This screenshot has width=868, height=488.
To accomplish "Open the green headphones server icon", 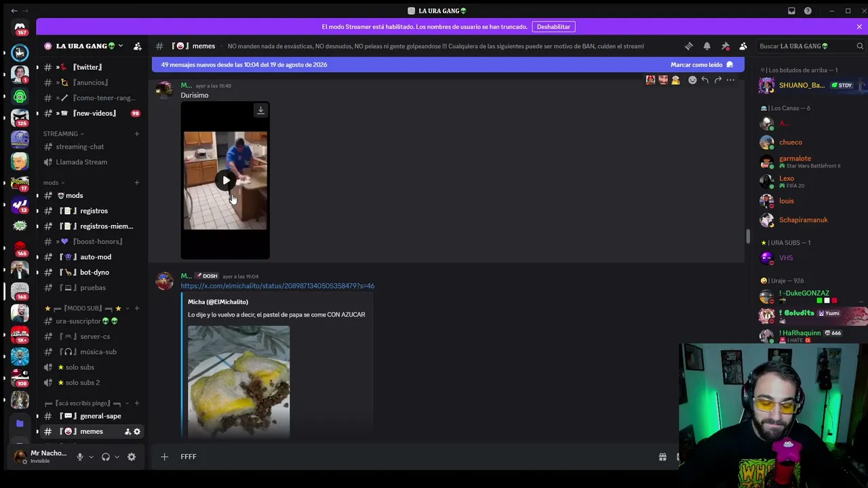I will (20, 96).
